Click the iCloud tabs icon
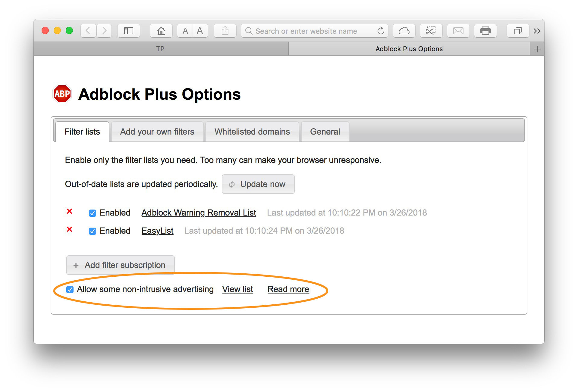The width and height of the screenshot is (578, 392). pos(404,30)
